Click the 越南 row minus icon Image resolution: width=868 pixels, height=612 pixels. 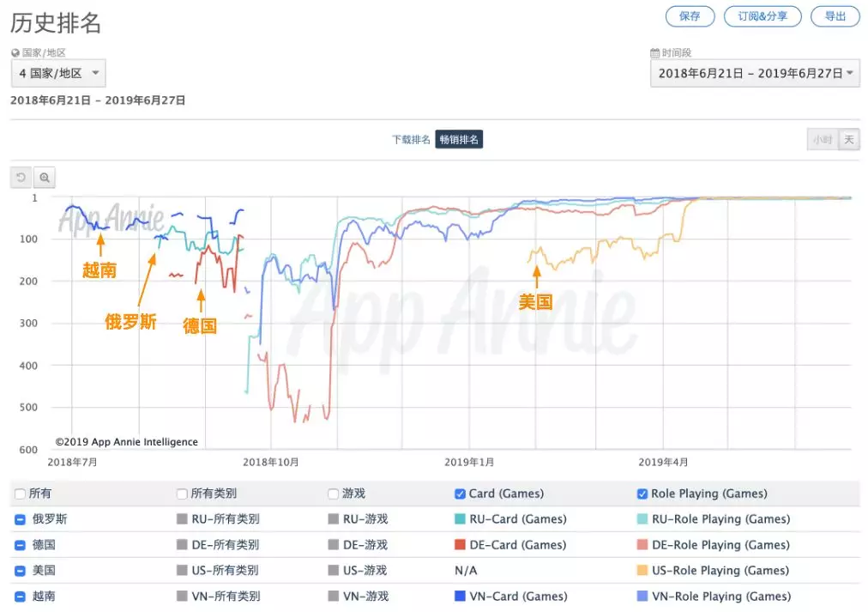point(20,597)
